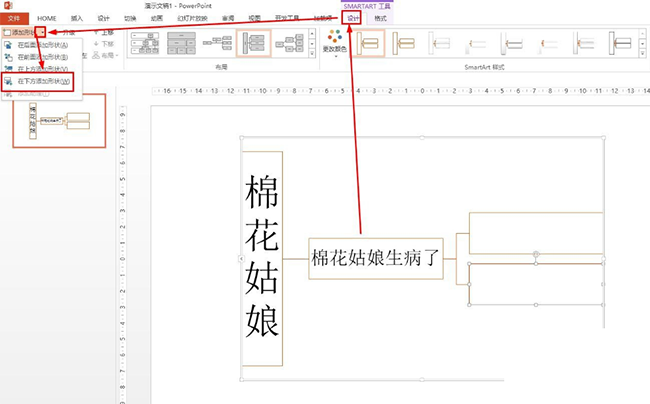Apply the eighth SmartArt style thumbnail
Screen dimensions: 650x404
point(620,43)
